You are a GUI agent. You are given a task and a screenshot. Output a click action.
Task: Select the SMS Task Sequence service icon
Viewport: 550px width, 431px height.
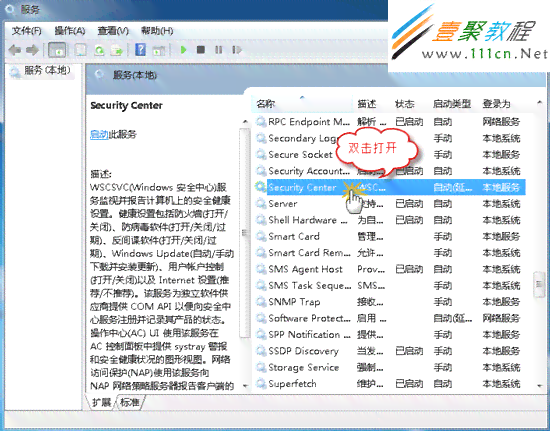261,285
